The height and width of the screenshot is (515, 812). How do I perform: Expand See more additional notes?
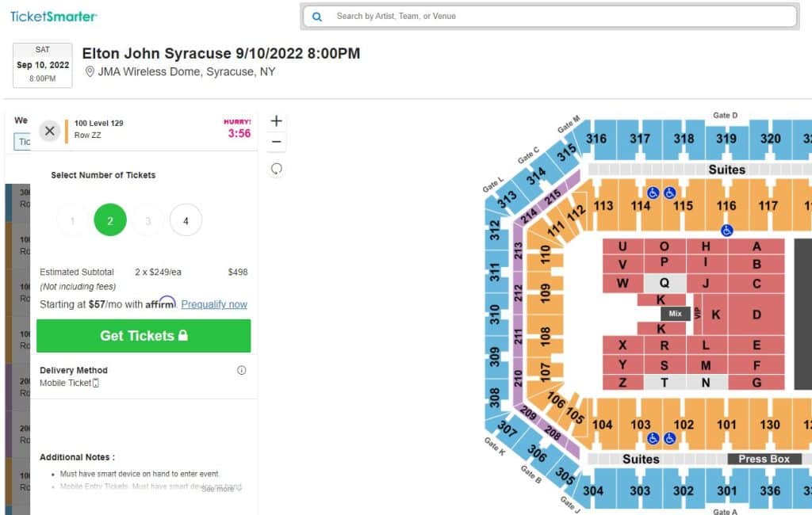tap(221, 489)
